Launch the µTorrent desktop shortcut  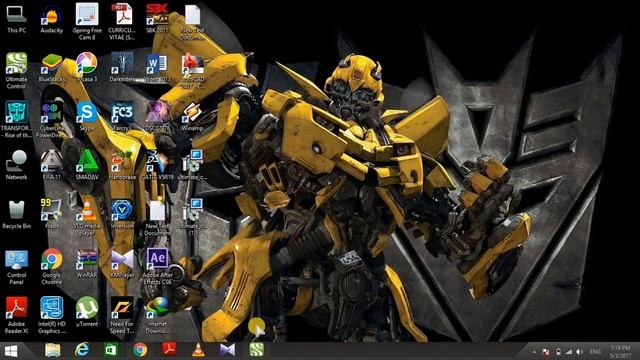coord(87,313)
